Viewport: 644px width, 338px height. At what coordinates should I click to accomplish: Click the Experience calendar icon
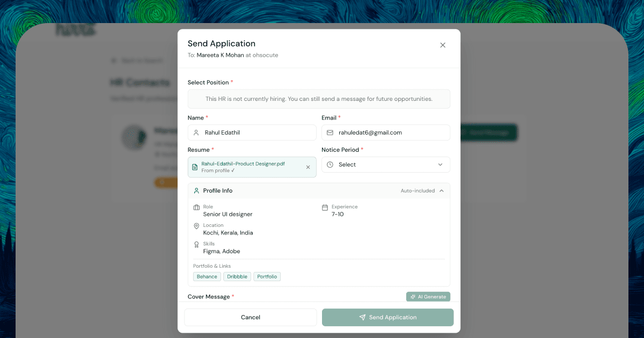(325, 208)
